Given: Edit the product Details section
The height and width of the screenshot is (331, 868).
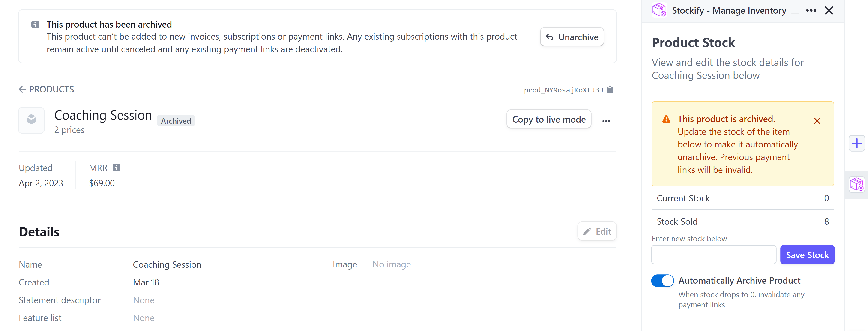Looking at the screenshot, I should pyautogui.click(x=597, y=231).
